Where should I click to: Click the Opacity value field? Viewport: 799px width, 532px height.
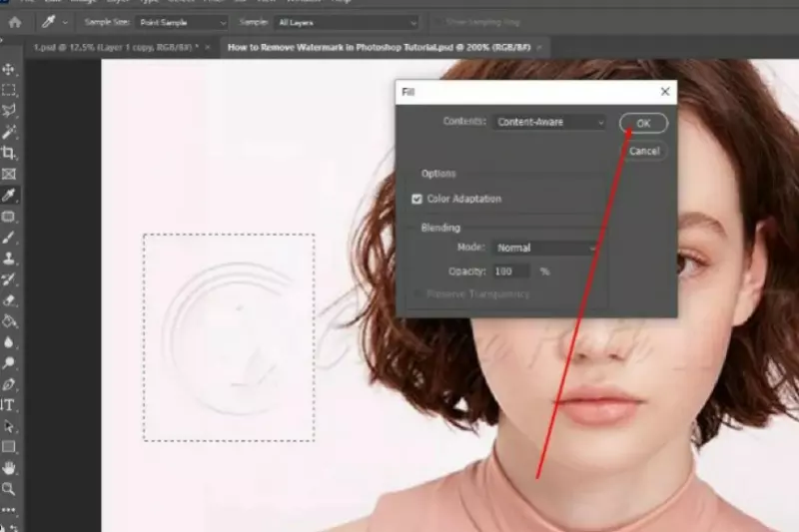511,271
